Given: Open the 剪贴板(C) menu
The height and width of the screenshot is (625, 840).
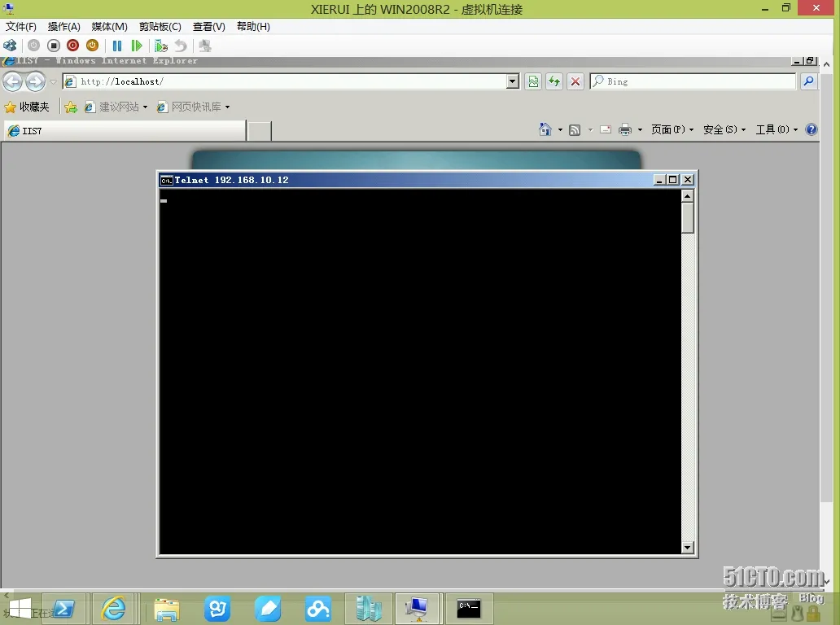Looking at the screenshot, I should [160, 26].
